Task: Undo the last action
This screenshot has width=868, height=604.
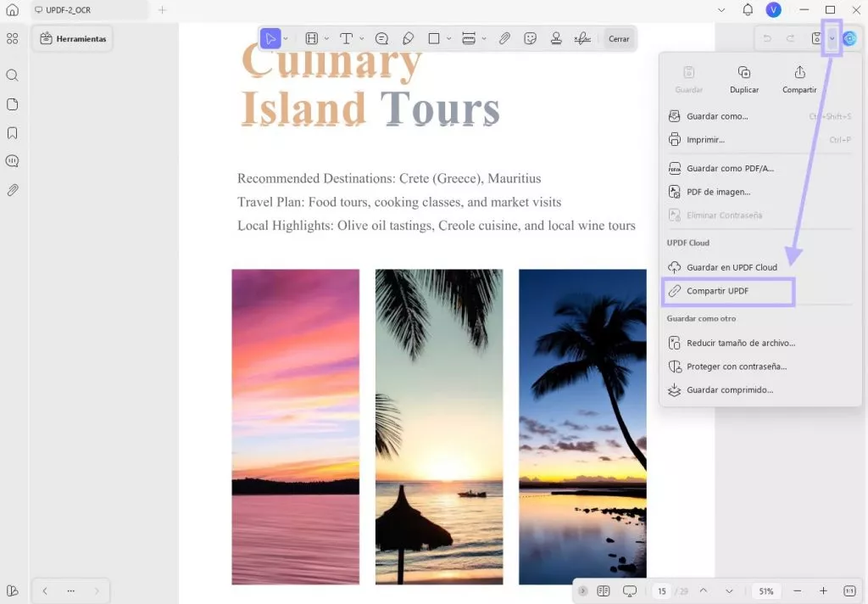Action: [767, 38]
